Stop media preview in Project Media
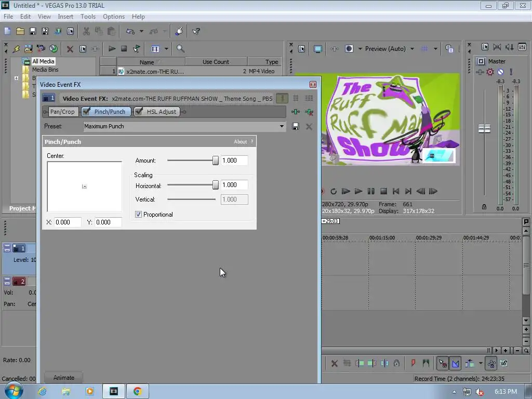 click(x=124, y=48)
